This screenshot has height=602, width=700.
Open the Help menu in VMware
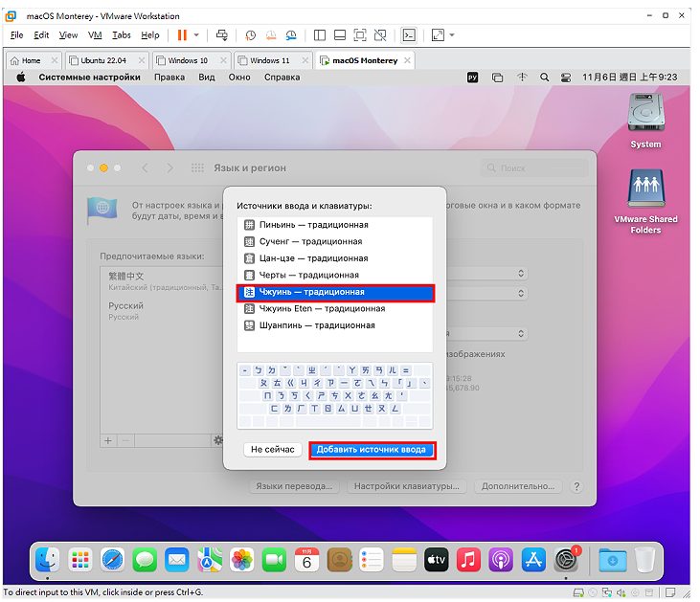[150, 34]
